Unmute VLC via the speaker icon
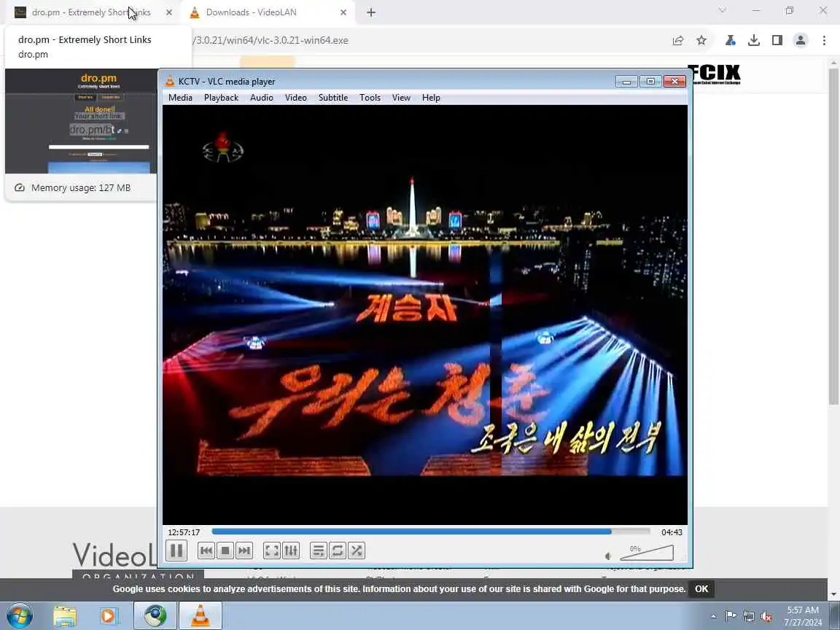The height and width of the screenshot is (630, 840). click(608, 556)
